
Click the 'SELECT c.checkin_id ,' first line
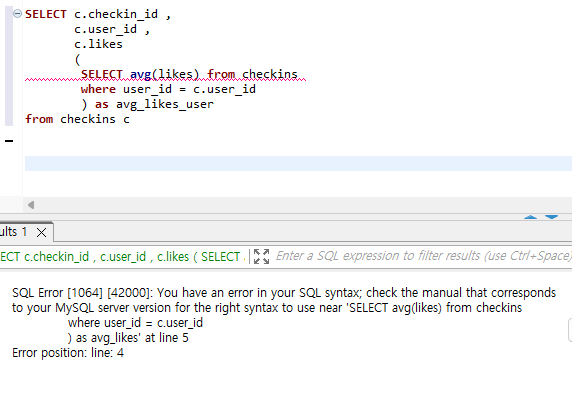[x=98, y=14]
